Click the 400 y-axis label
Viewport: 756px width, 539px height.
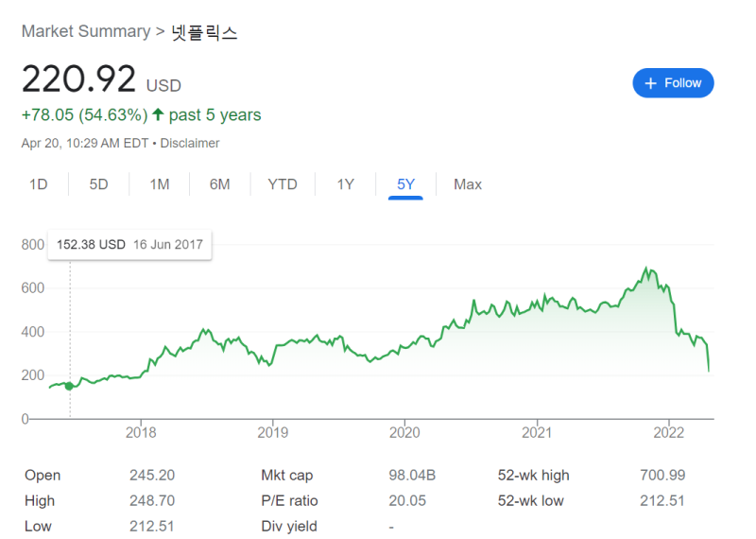[x=33, y=332]
